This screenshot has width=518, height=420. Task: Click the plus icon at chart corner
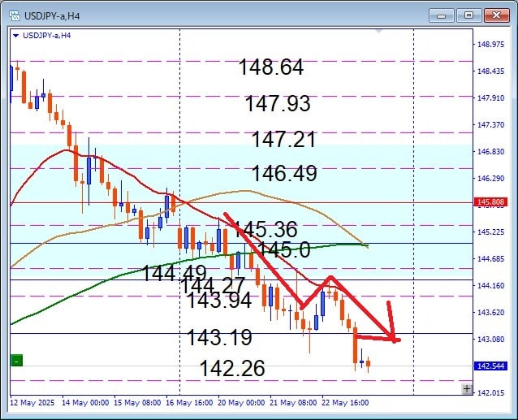[x=467, y=389]
